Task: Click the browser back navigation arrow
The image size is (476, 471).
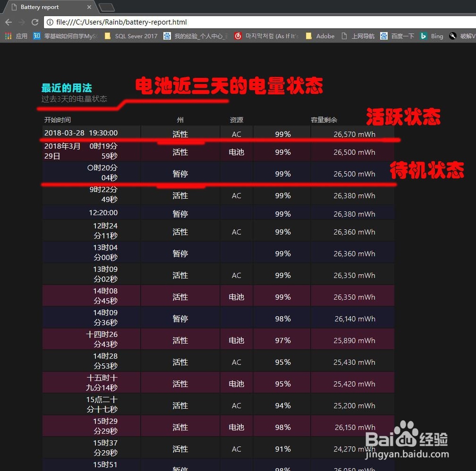Action: (8, 22)
